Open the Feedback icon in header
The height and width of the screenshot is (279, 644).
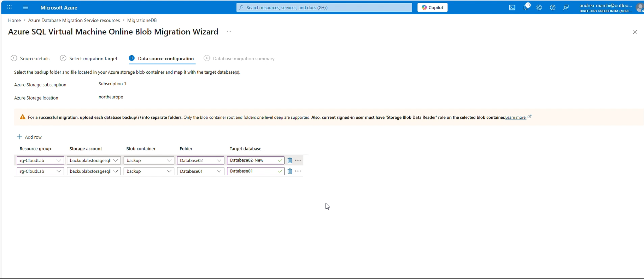tap(566, 7)
